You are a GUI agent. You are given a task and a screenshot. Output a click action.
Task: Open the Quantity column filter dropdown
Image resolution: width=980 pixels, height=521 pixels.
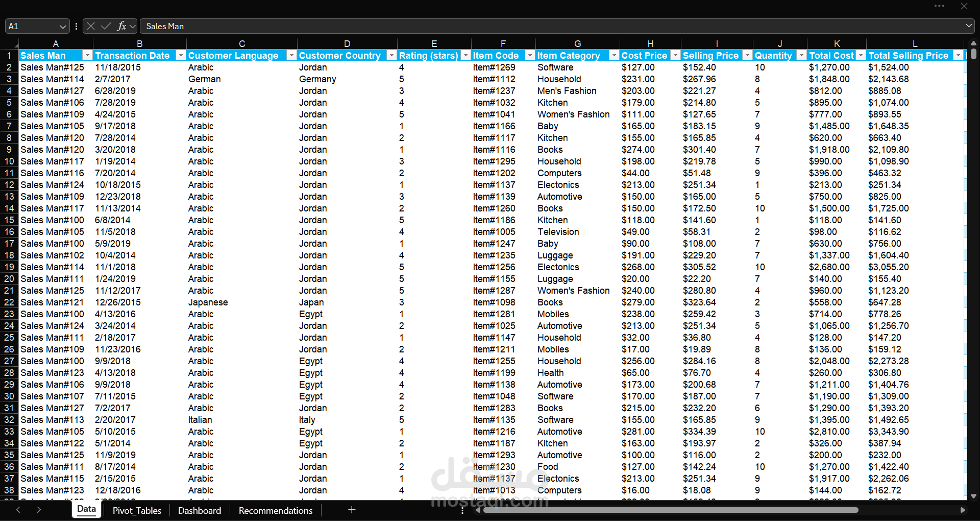tap(801, 55)
